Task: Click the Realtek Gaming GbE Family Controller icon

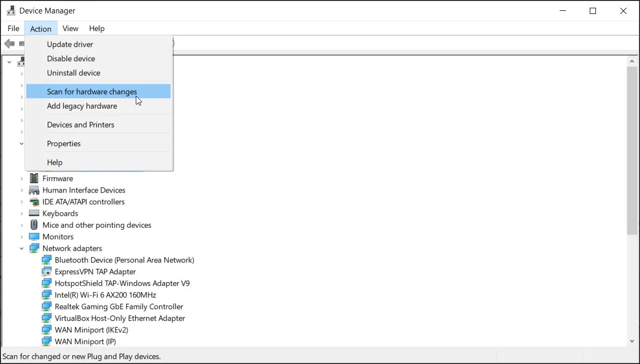Action: click(47, 307)
